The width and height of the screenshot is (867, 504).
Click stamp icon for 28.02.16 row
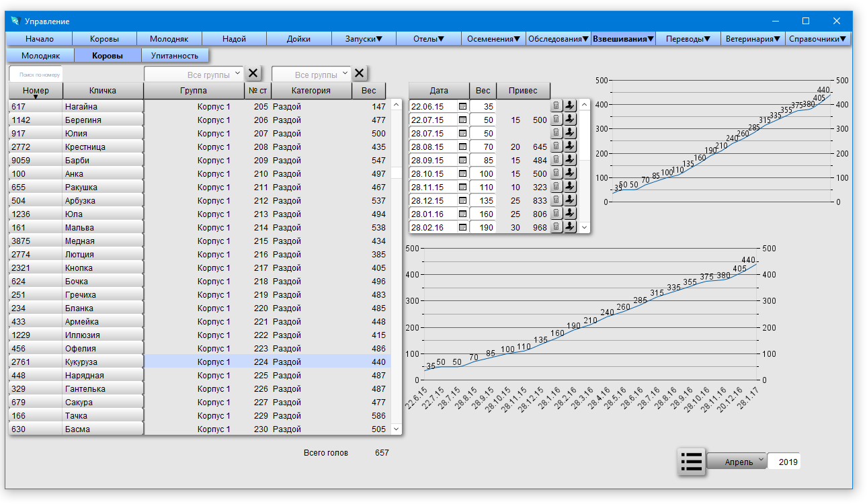pos(570,227)
